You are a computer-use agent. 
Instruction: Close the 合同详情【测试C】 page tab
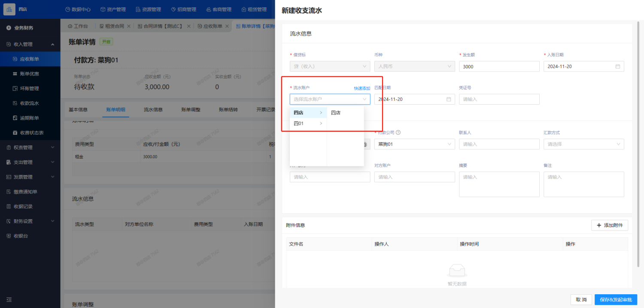[188, 26]
